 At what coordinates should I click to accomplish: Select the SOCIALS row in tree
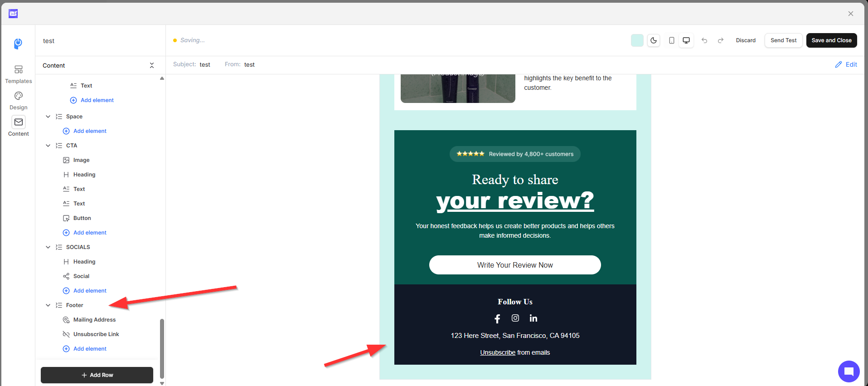[78, 247]
